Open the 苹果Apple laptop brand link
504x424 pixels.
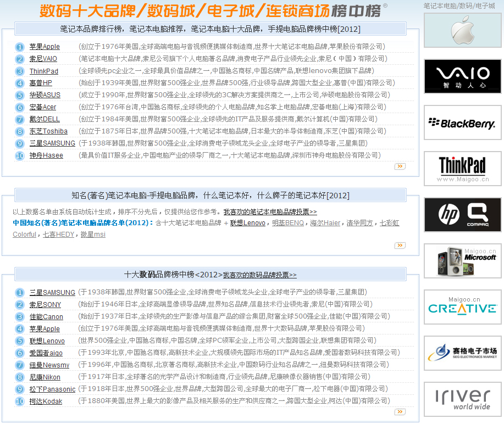(45, 47)
